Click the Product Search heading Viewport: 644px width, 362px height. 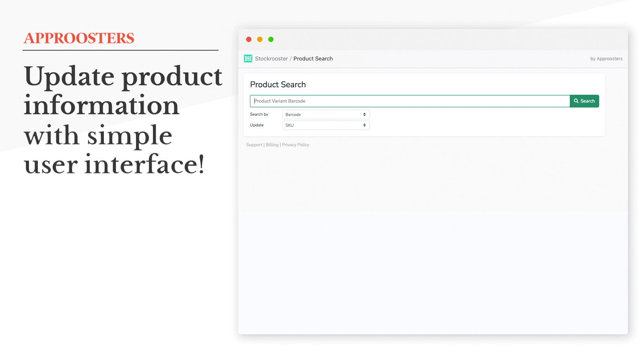point(278,84)
